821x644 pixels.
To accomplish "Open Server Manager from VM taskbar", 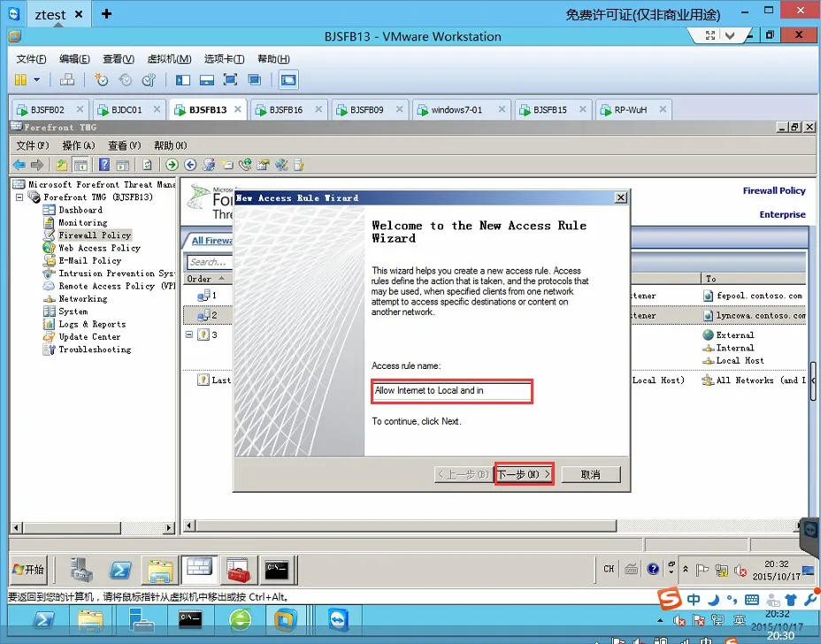I will point(81,570).
